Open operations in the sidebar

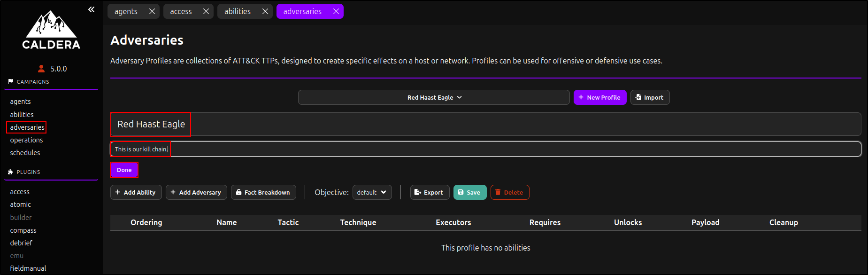pos(26,140)
